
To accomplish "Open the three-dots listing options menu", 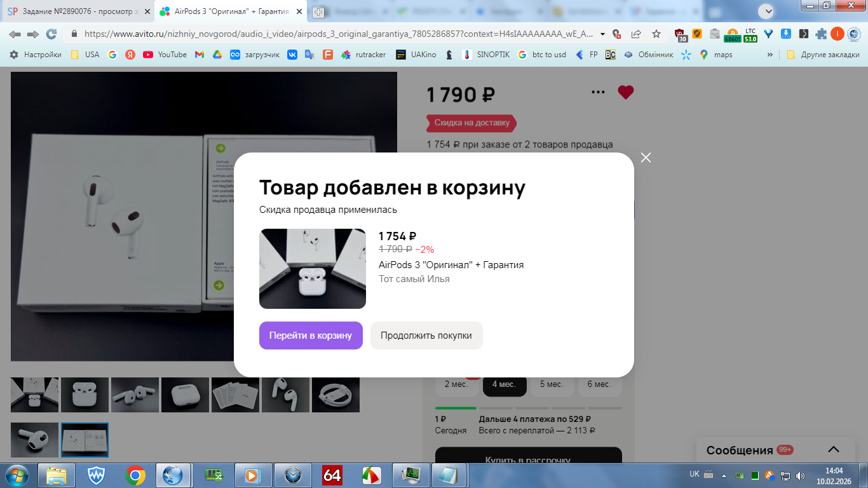I will point(598,92).
